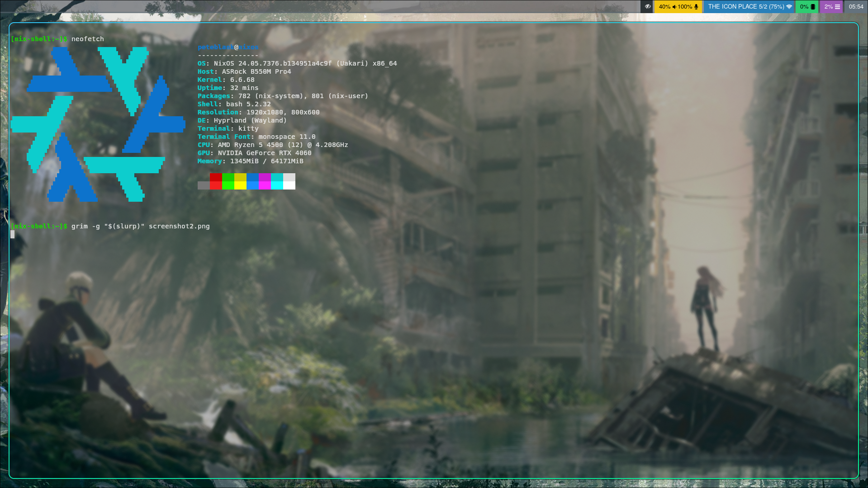The height and width of the screenshot is (488, 868).
Task: Click the OS: NixOS 24.05 line
Action: click(297, 63)
